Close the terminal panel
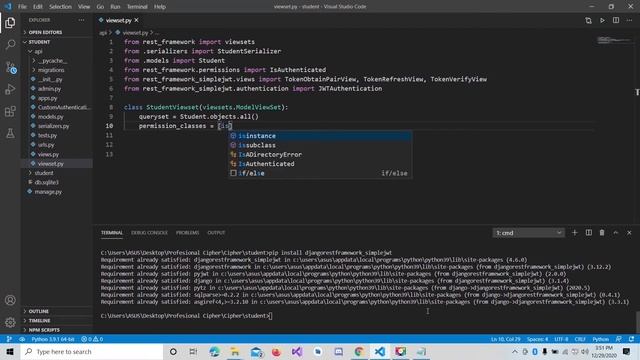Viewport: 640px width, 360px height. point(629,233)
